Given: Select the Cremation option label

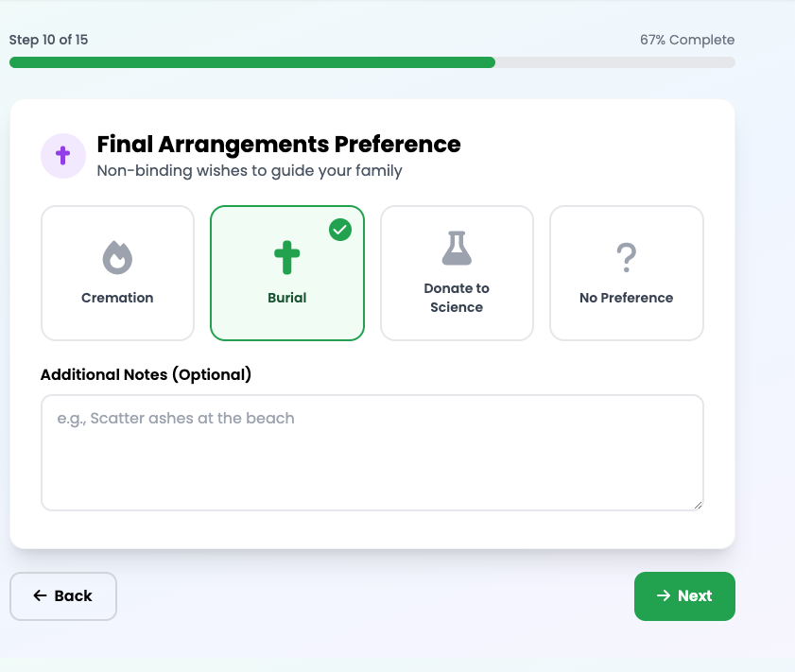Looking at the screenshot, I should click(x=117, y=298).
